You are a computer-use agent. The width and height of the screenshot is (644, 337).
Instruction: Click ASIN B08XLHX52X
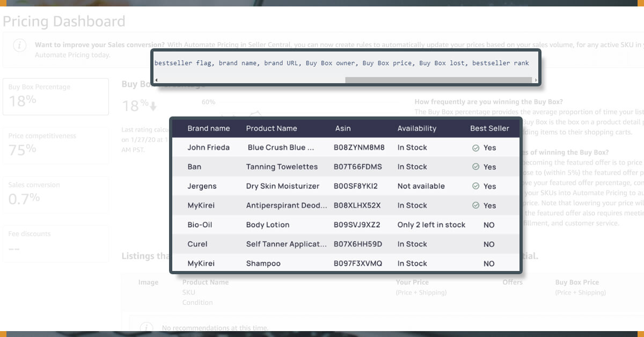coord(358,206)
